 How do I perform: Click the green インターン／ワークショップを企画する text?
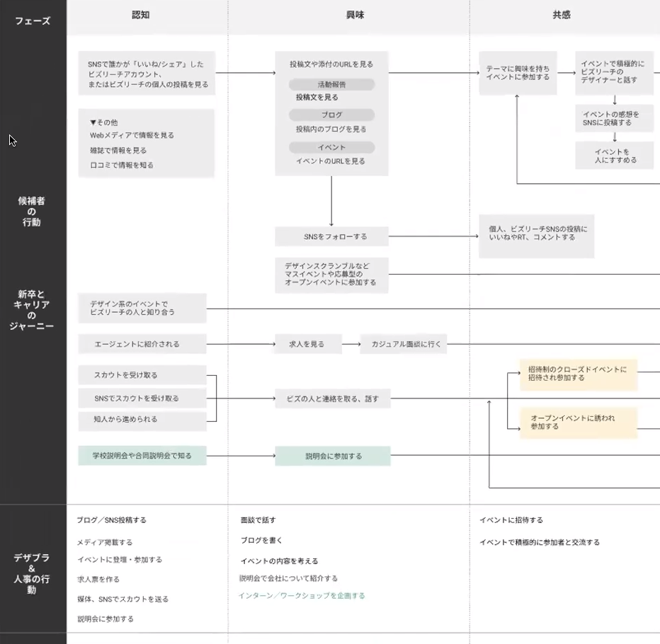point(302,596)
